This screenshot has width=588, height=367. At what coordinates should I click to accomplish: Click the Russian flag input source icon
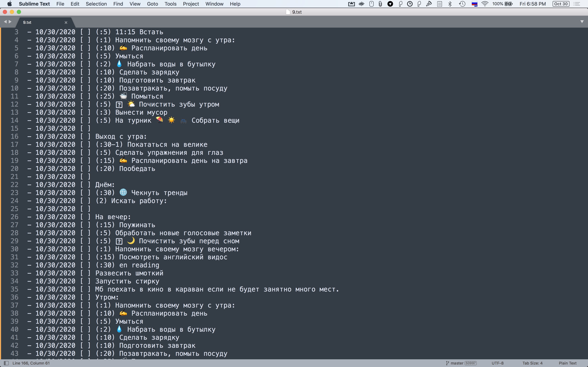474,4
